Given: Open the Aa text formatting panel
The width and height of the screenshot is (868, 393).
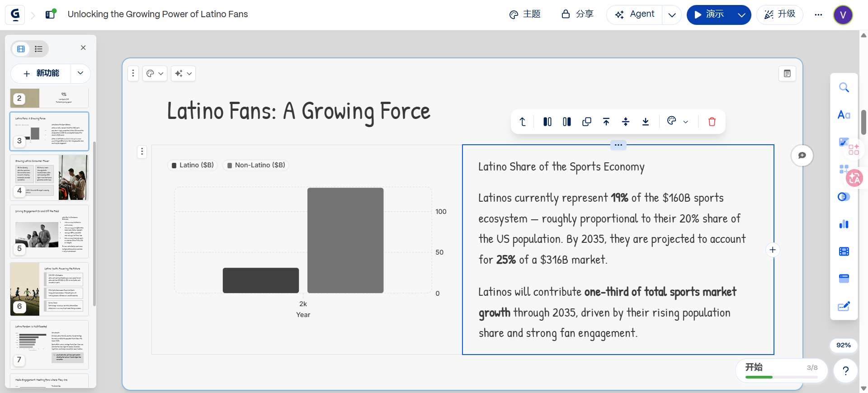Looking at the screenshot, I should 844,115.
